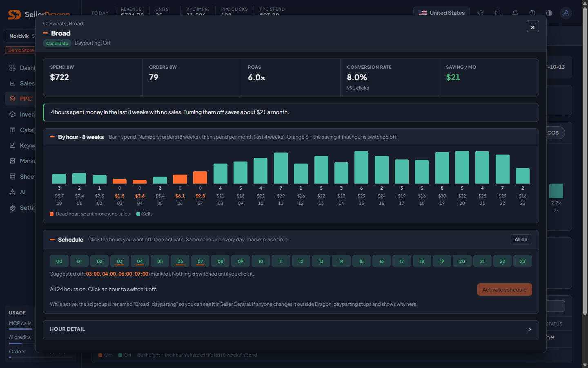Open the Nordvik store selector
The width and height of the screenshot is (588, 368).
click(x=20, y=36)
